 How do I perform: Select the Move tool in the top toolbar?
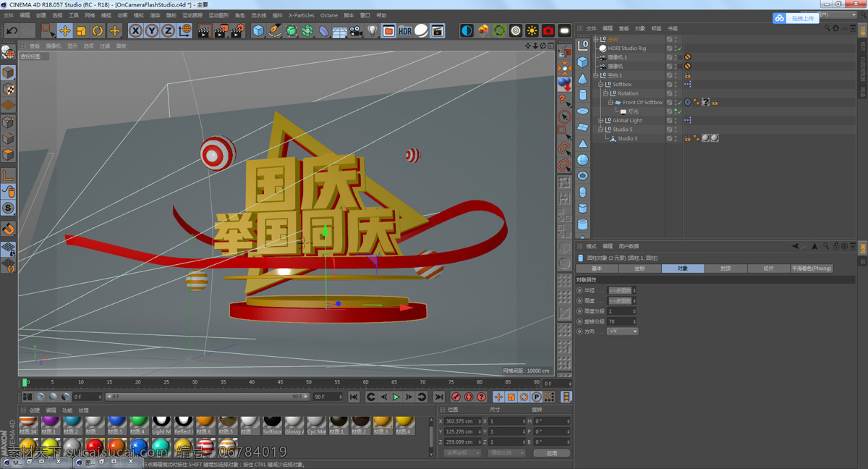pos(65,31)
